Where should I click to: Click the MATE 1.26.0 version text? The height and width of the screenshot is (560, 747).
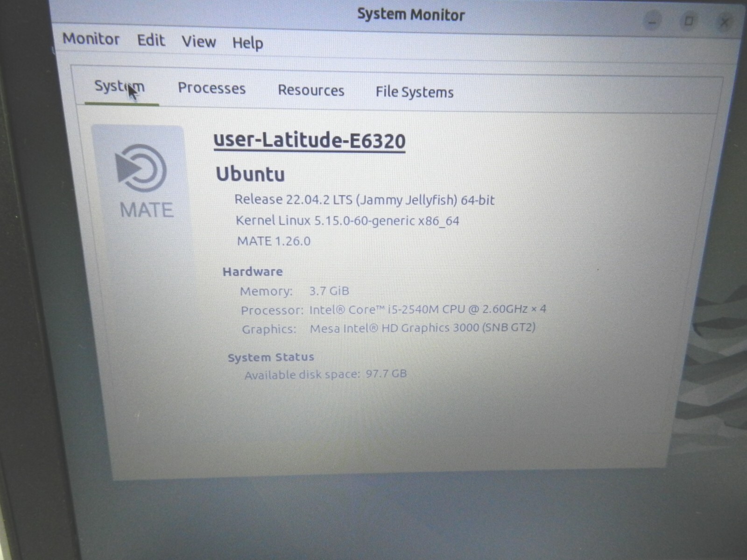coord(274,241)
